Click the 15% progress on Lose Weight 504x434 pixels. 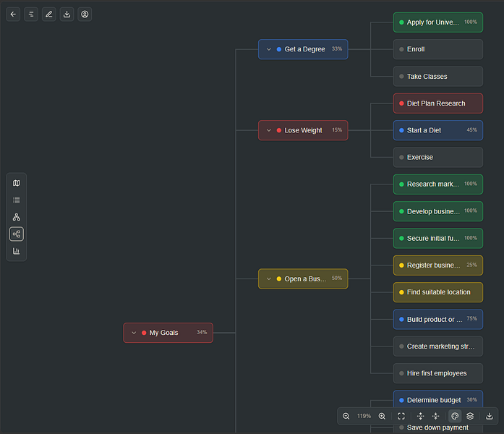coord(337,130)
